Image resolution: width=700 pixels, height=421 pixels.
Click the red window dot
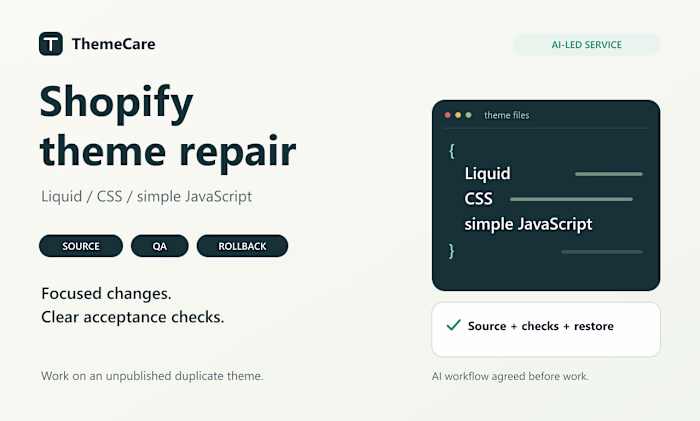coord(447,115)
